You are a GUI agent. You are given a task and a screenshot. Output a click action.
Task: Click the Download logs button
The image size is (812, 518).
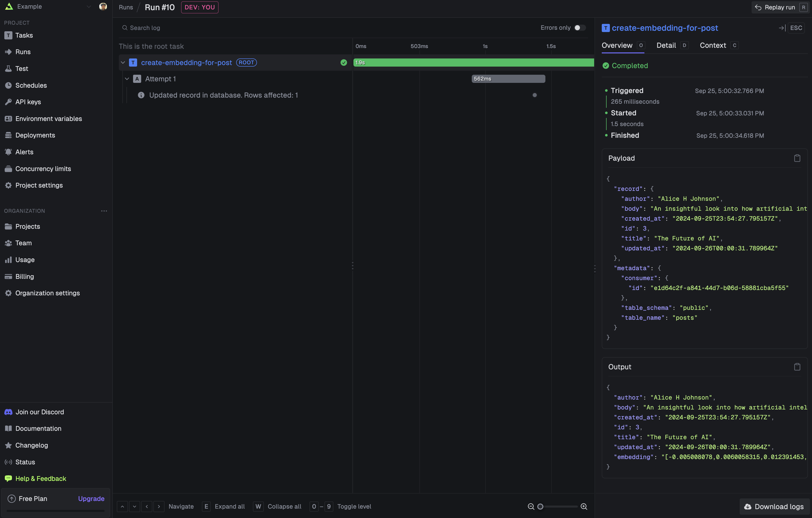coord(774,507)
